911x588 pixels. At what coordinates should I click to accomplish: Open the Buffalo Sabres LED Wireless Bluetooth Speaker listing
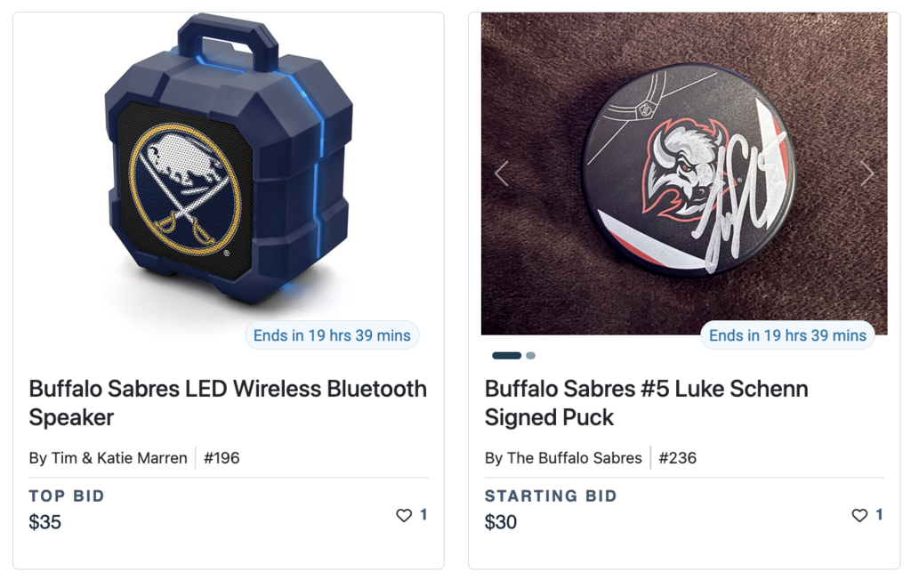pos(229,402)
